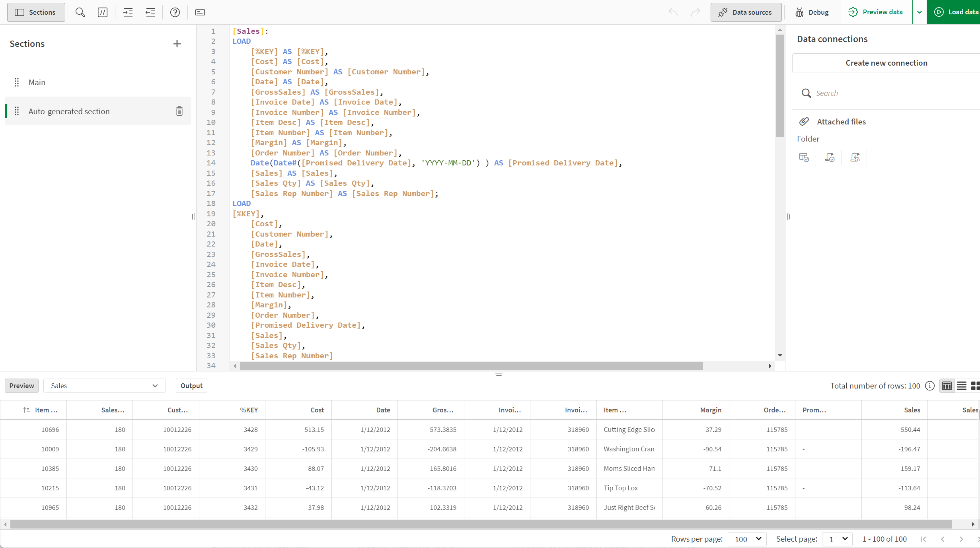
Task: Click the redo icon in toolbar
Action: click(695, 12)
